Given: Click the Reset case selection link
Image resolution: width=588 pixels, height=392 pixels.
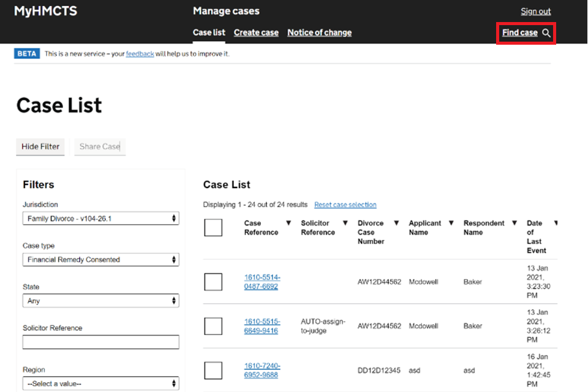Looking at the screenshot, I should [x=345, y=205].
